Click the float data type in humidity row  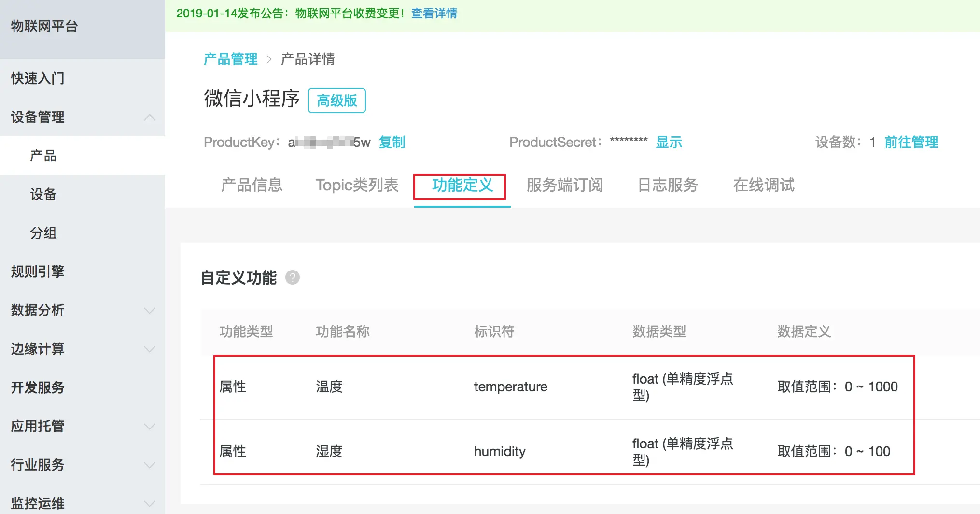[x=683, y=451]
